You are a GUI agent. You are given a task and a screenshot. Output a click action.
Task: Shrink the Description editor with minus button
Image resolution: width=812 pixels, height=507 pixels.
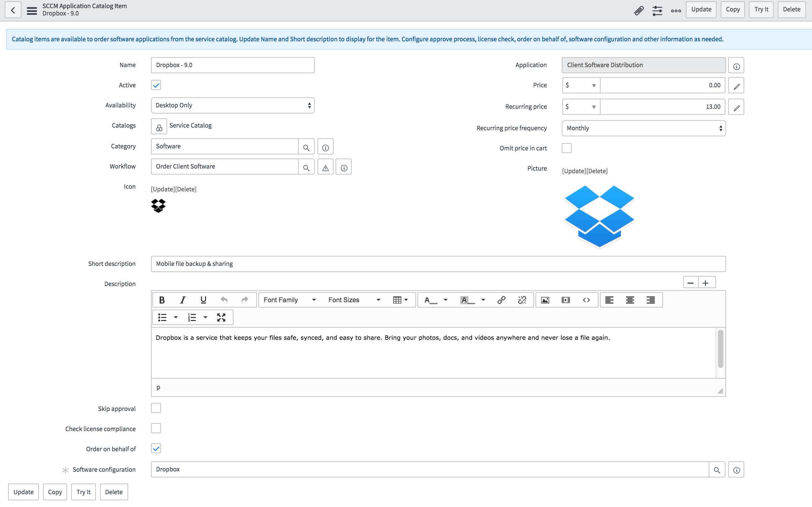[x=691, y=282]
